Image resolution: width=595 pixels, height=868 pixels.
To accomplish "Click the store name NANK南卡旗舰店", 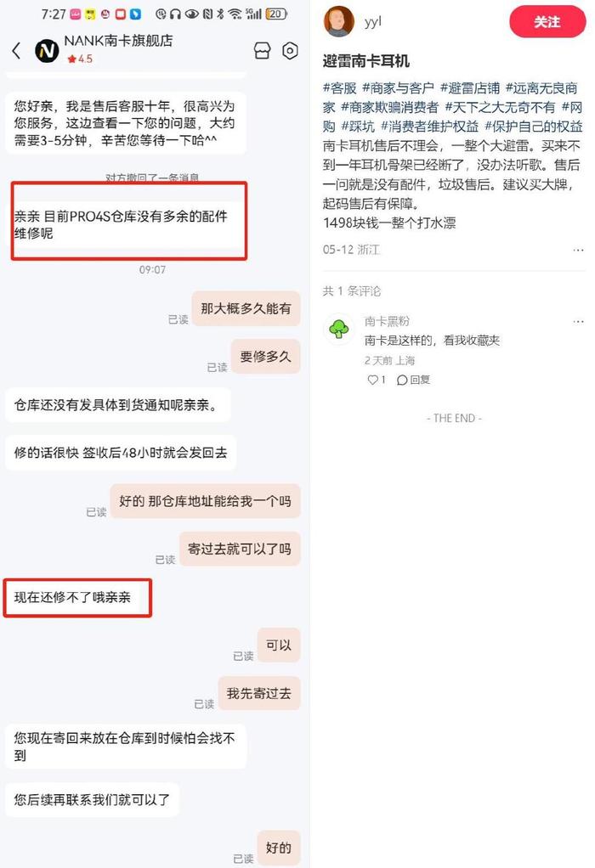I will pos(118,41).
